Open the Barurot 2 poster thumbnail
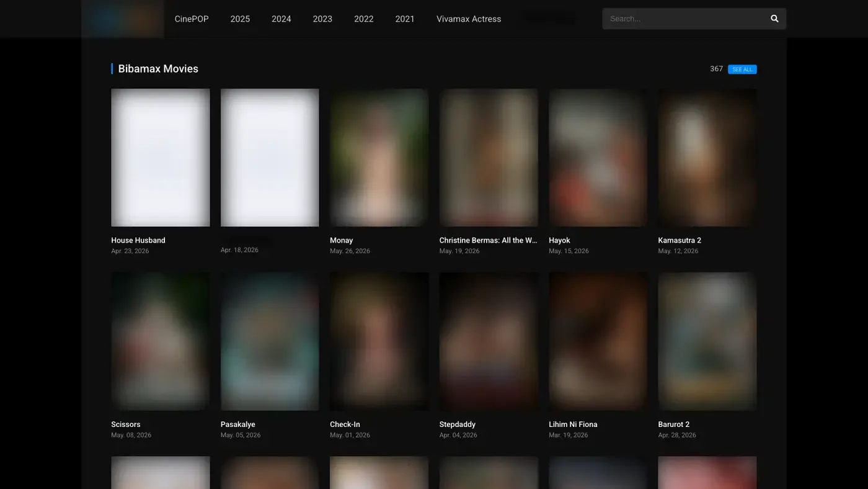The image size is (868, 489). pyautogui.click(x=707, y=341)
